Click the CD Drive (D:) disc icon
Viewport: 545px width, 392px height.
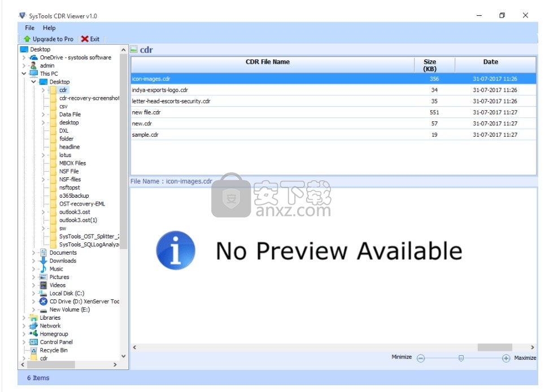(x=43, y=301)
